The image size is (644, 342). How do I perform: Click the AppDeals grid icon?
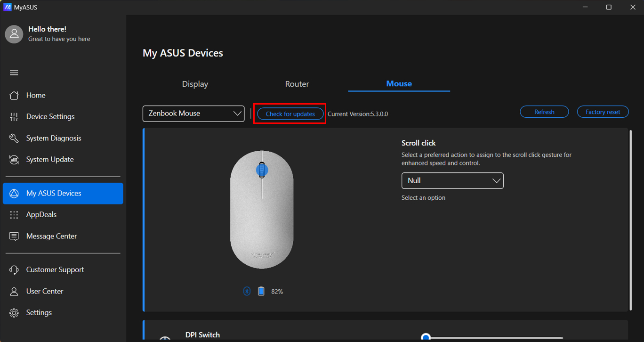[x=14, y=215]
